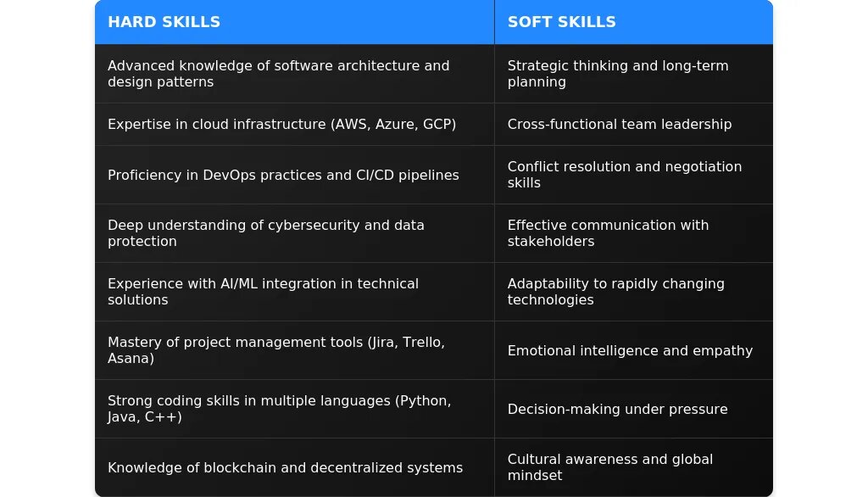Click 'Deep understanding of cybersecurity' cell

[x=294, y=233]
